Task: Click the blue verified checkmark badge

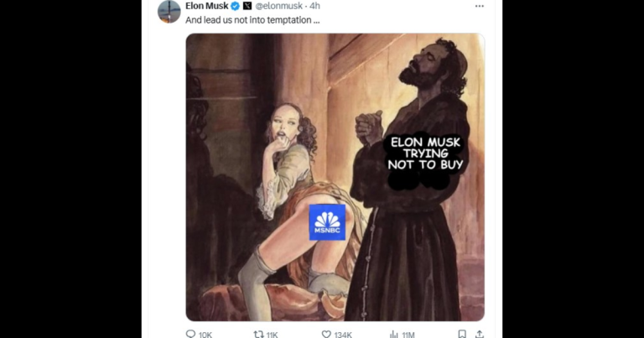Action: [236, 6]
